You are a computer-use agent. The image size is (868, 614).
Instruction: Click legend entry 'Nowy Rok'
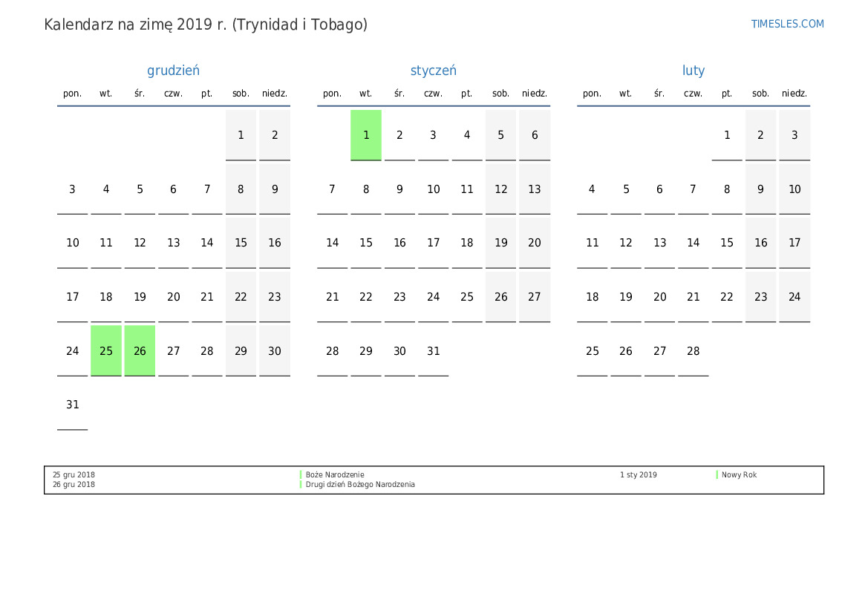739,474
